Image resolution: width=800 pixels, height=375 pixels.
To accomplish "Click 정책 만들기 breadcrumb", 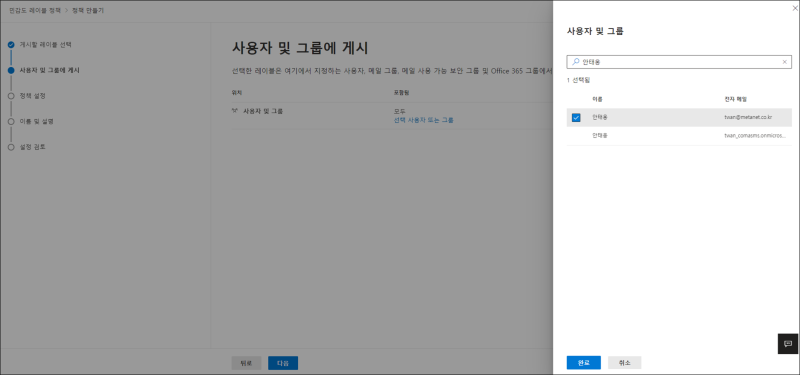I will click(x=87, y=10).
